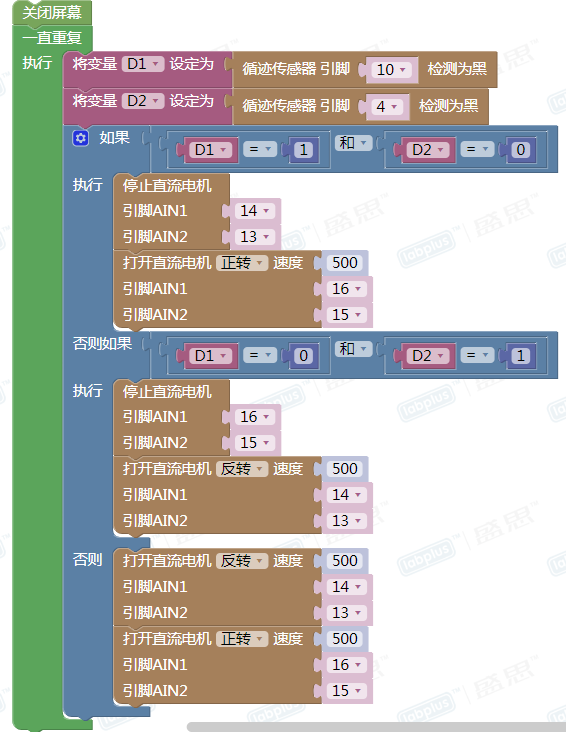Open the gear settings on the 如果 block
The width and height of the screenshot is (566, 732).
80,138
